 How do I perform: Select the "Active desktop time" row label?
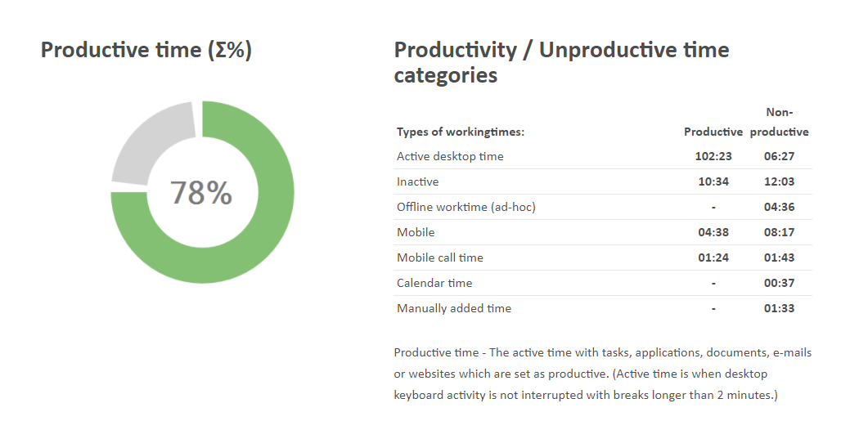click(450, 156)
